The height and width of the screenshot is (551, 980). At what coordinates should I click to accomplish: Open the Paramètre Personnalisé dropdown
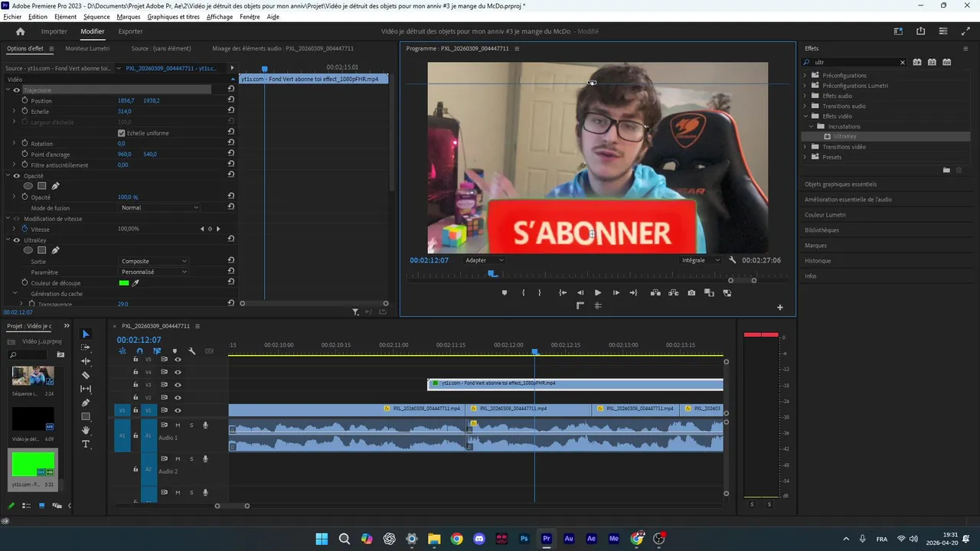154,272
